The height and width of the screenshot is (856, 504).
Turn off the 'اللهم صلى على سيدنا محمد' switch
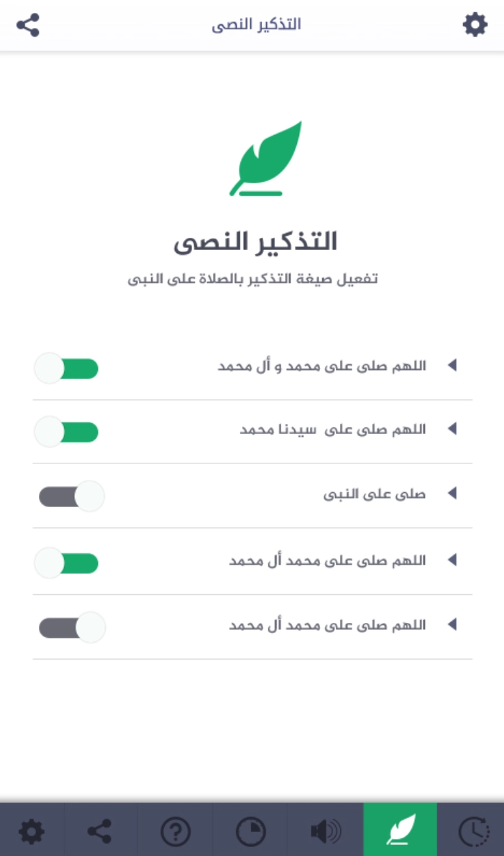[x=67, y=431]
